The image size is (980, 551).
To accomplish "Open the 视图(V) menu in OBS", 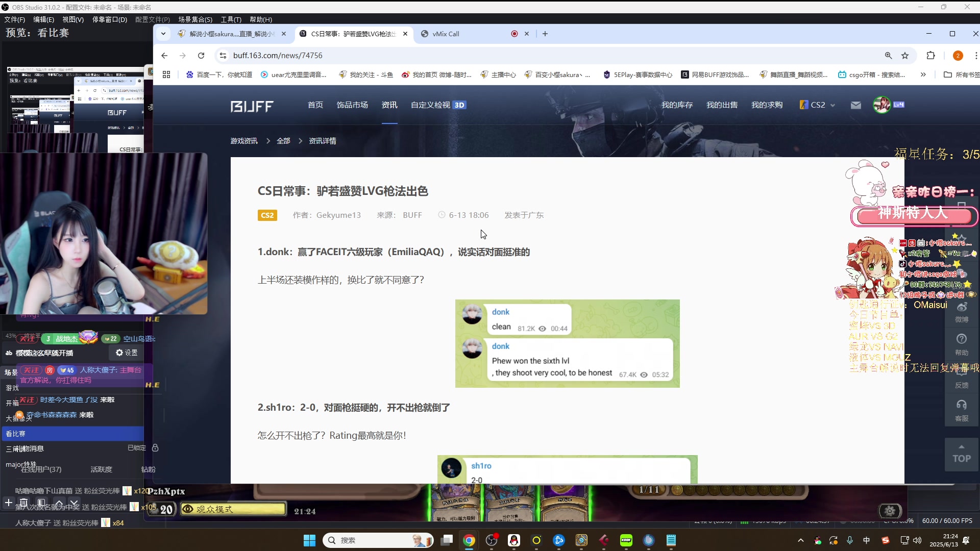I will [73, 19].
